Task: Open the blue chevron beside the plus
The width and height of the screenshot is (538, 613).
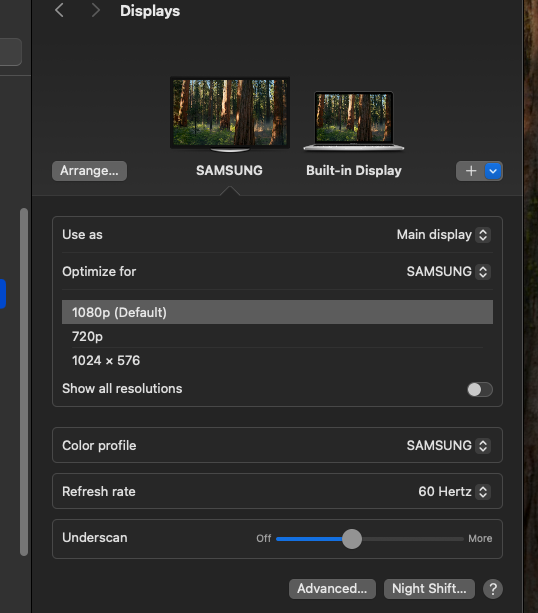Action: point(493,171)
